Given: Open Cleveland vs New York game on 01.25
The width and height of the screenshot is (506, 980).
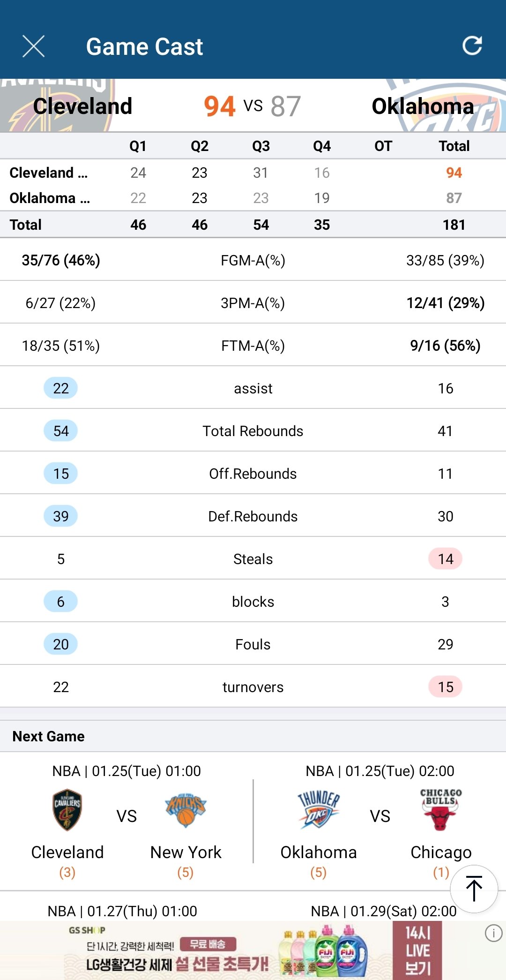Looking at the screenshot, I should click(x=126, y=816).
